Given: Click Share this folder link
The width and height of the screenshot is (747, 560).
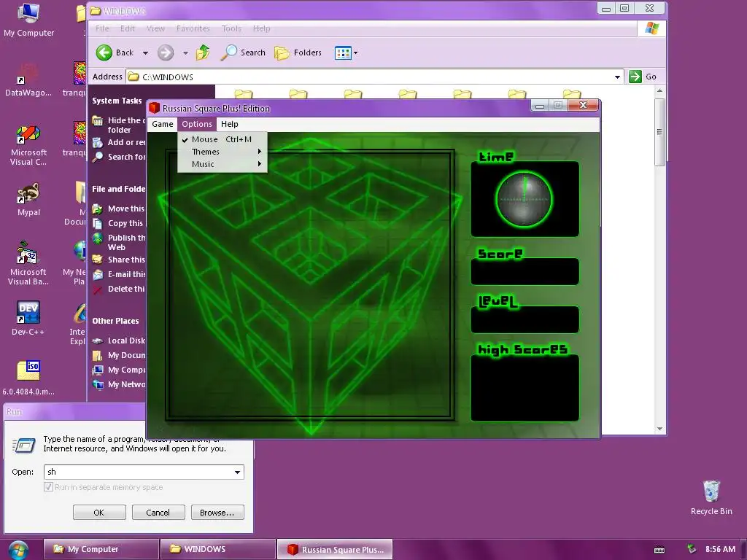Looking at the screenshot, I should point(126,260).
